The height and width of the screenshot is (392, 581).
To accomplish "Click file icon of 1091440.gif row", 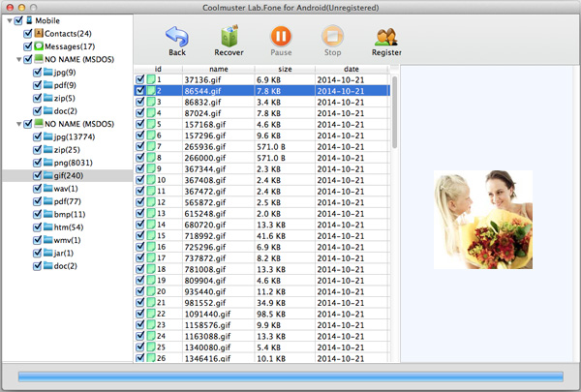I will (151, 314).
